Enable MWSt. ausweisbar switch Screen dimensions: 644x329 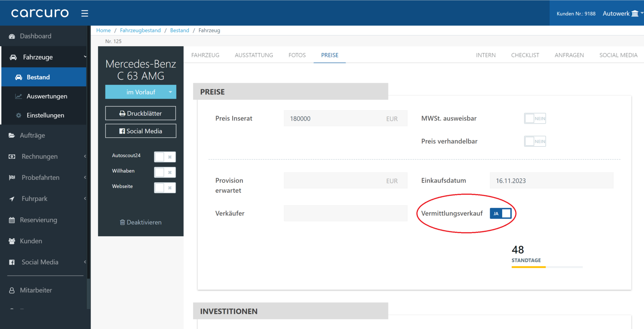click(x=535, y=118)
